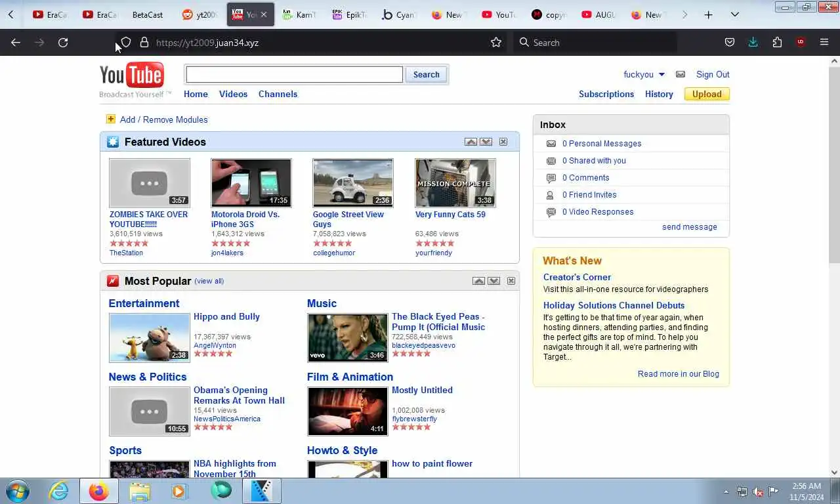Image resolution: width=840 pixels, height=504 pixels.
Task: Click the Video Responses icon
Action: (551, 212)
